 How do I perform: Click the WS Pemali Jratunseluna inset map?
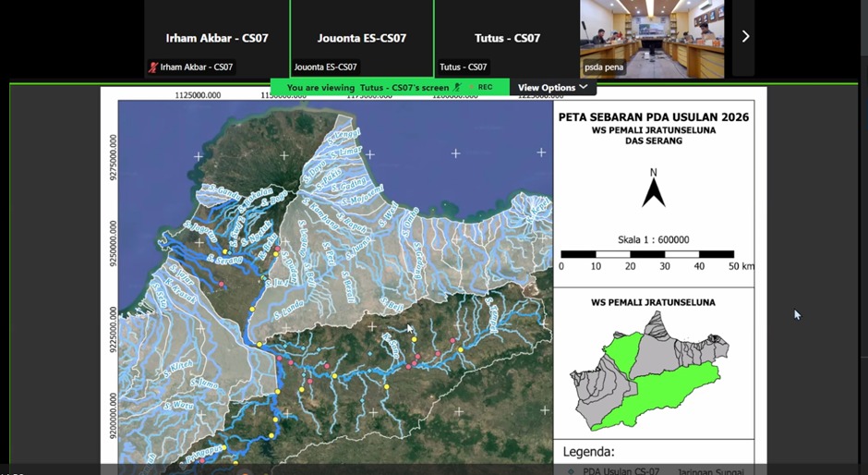pyautogui.click(x=649, y=371)
